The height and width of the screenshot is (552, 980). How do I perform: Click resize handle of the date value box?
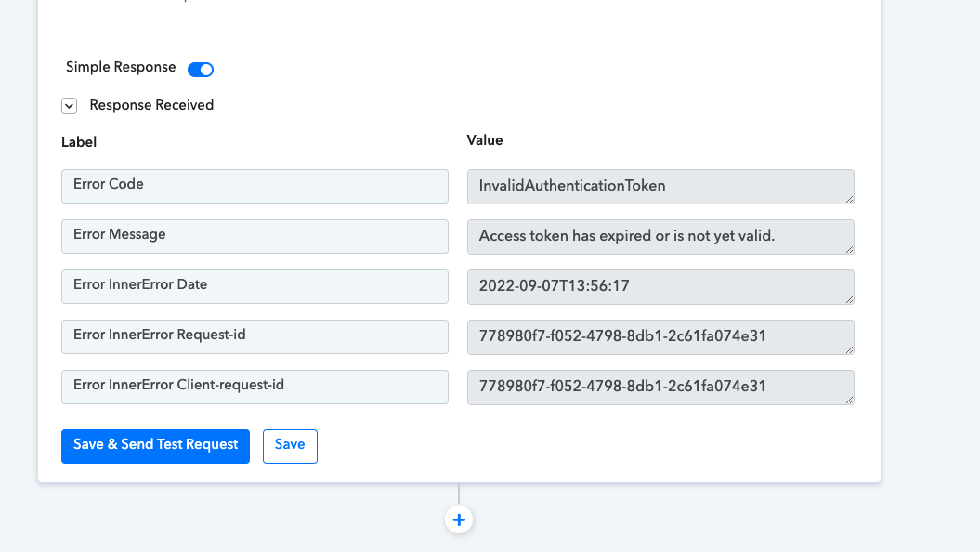[849, 299]
